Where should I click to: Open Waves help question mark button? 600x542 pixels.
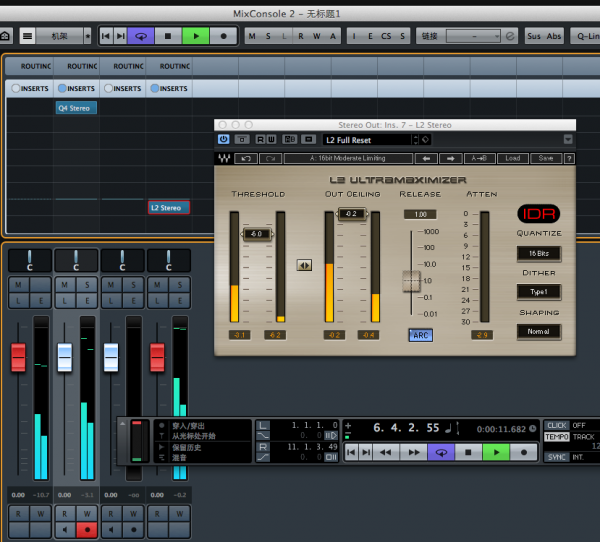click(x=569, y=158)
